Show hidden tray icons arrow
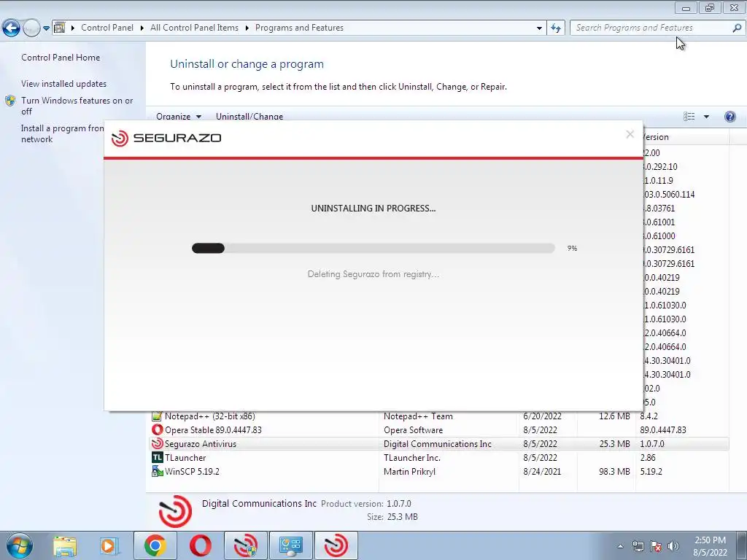The height and width of the screenshot is (560, 747). (x=620, y=546)
